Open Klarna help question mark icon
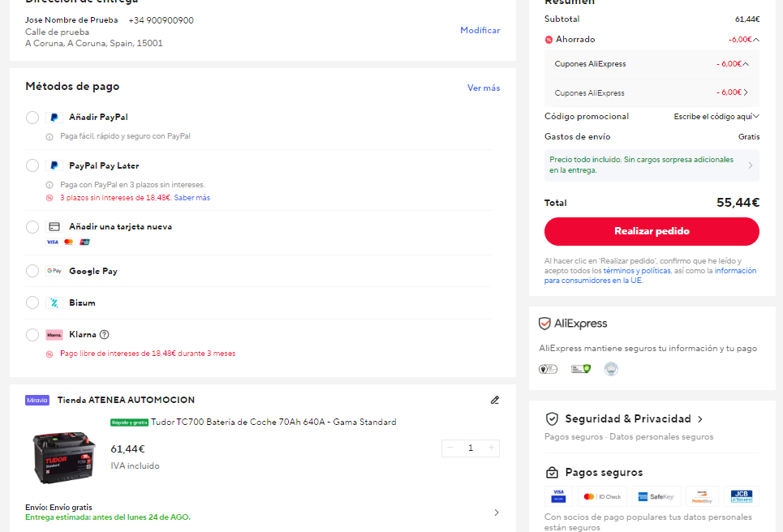This screenshot has height=532, width=783. (x=105, y=334)
